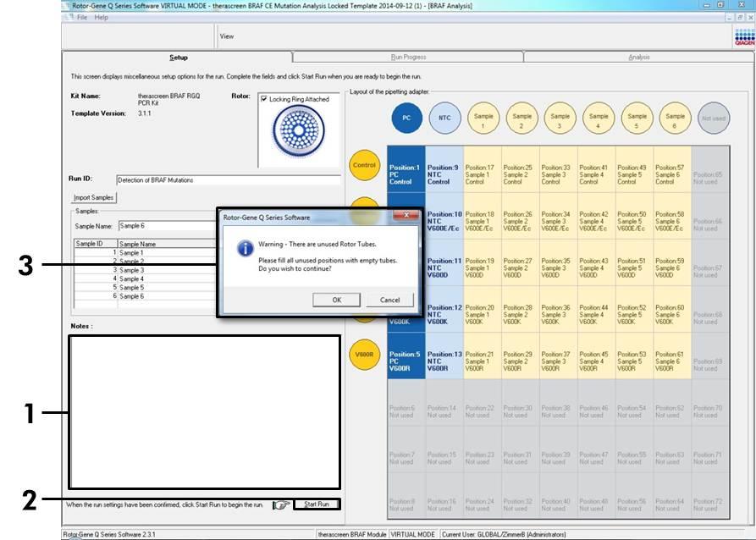Click Position:65 Not used cell
Image resolution: width=756 pixels, height=540 pixels.
[x=710, y=169]
